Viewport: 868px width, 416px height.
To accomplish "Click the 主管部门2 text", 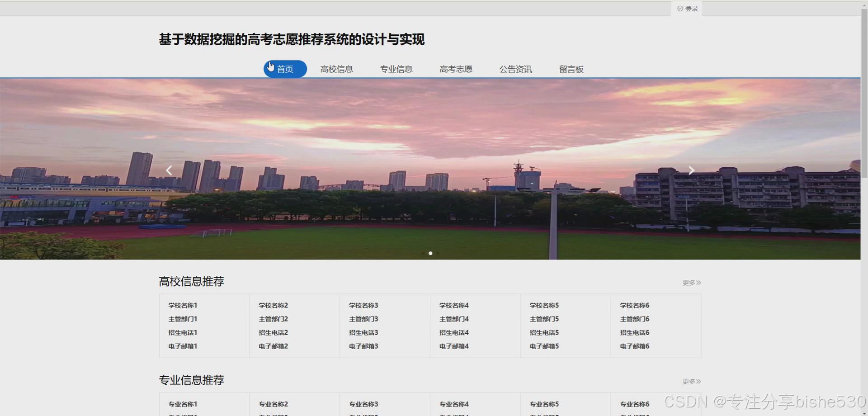I will 273,319.
